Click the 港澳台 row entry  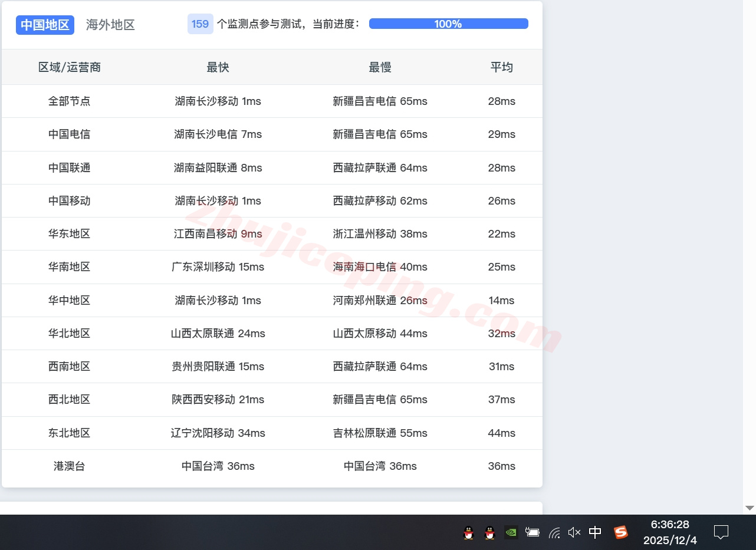(69, 466)
